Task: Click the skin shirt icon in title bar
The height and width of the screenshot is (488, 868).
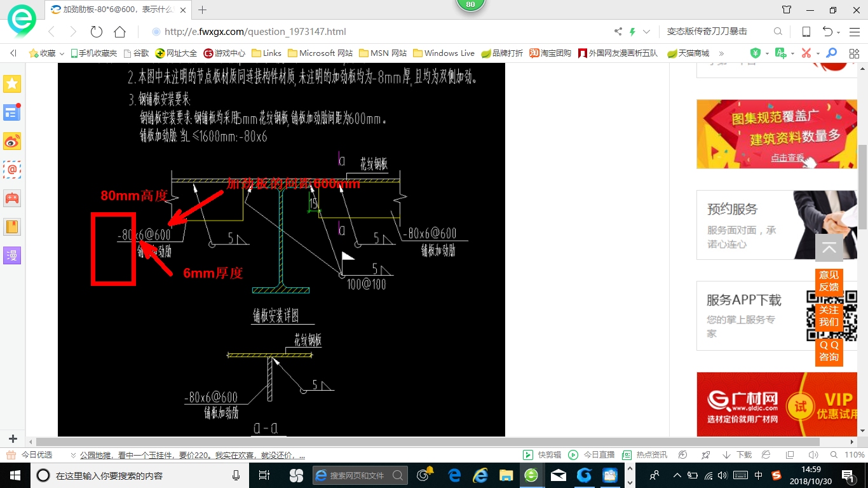Action: click(x=787, y=10)
